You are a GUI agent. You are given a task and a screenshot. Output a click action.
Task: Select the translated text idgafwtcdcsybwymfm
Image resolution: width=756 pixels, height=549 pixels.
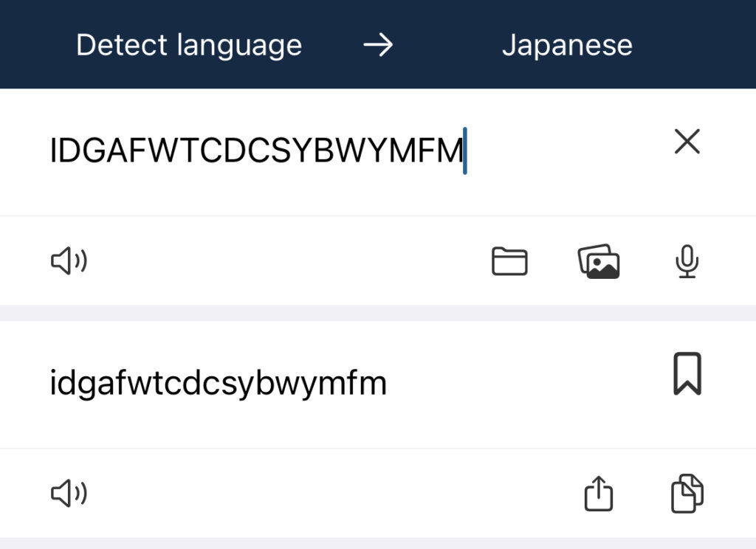click(x=218, y=384)
